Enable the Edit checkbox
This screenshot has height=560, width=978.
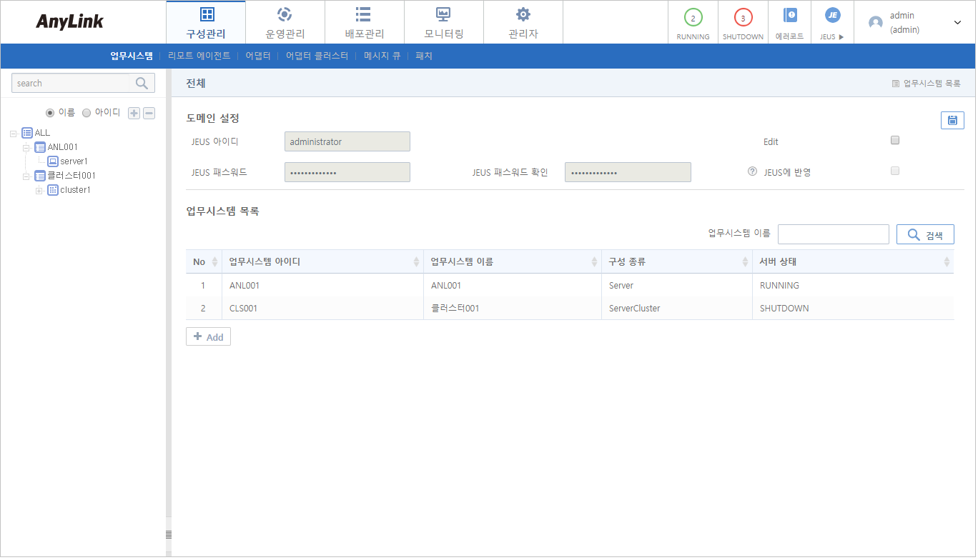895,141
